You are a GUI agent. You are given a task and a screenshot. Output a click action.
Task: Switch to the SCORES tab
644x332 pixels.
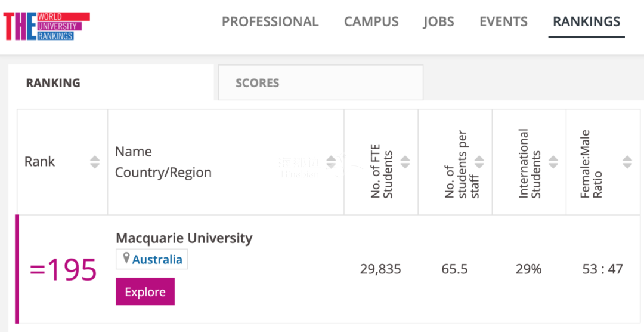[257, 83]
